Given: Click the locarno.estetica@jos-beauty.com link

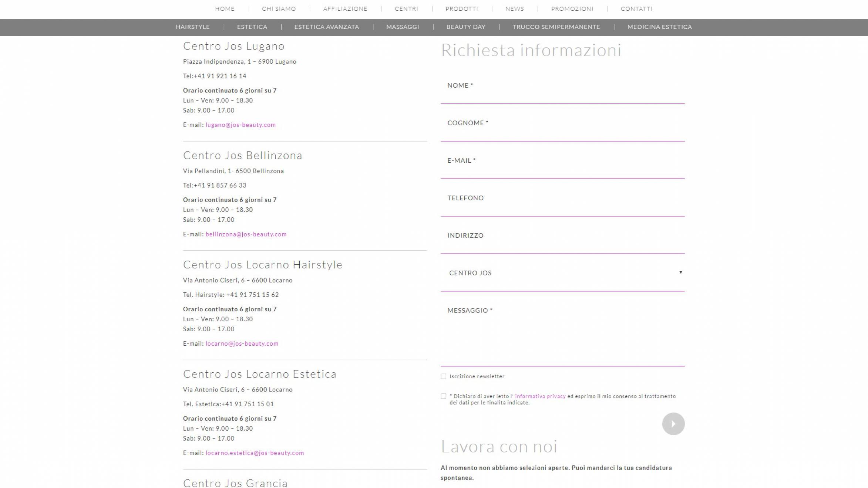Looking at the screenshot, I should [255, 453].
